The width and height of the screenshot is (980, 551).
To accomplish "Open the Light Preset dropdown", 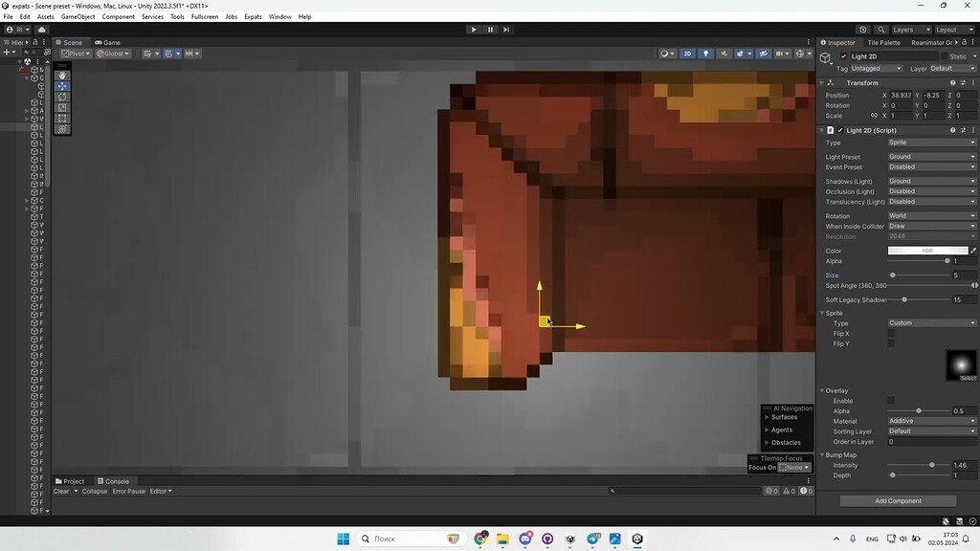I will pyautogui.click(x=931, y=156).
